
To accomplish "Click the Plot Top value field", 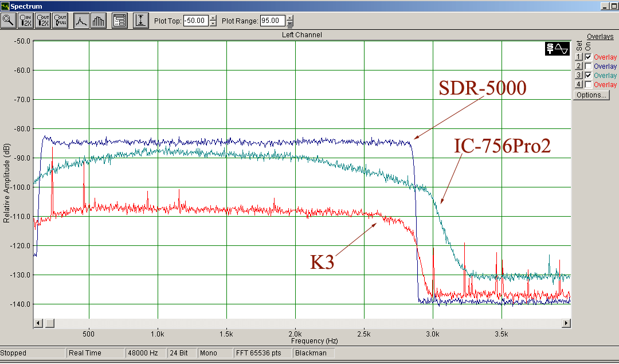I will pos(196,21).
